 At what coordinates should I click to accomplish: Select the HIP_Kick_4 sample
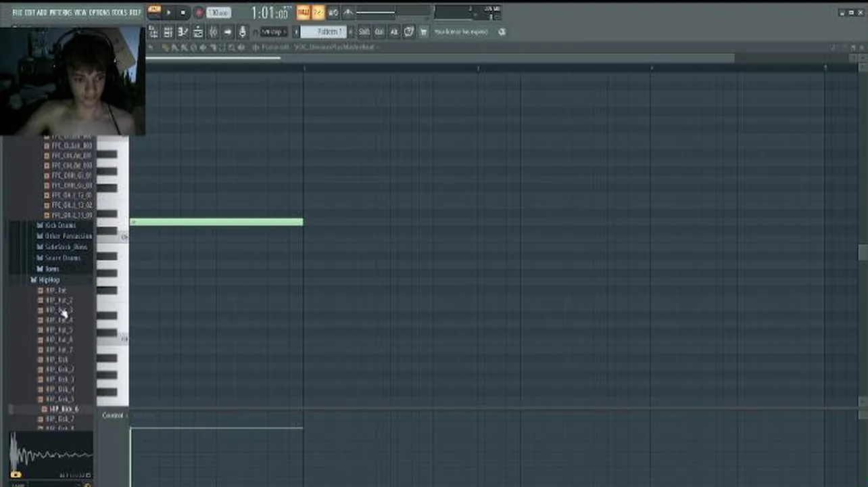(x=56, y=389)
